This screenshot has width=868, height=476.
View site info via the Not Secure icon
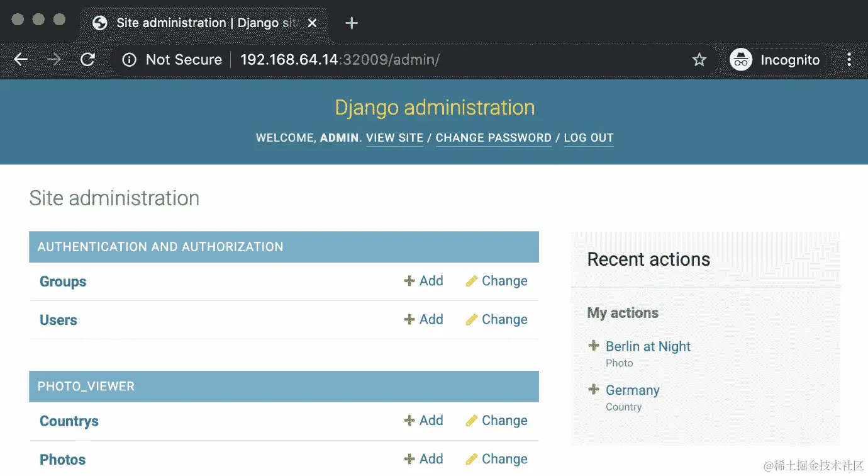(129, 60)
